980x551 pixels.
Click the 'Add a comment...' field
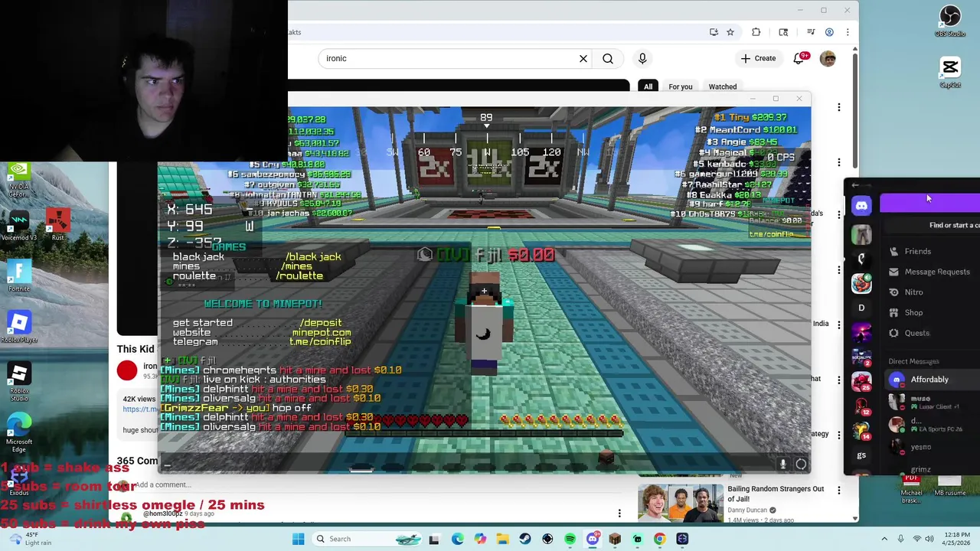tap(165, 484)
